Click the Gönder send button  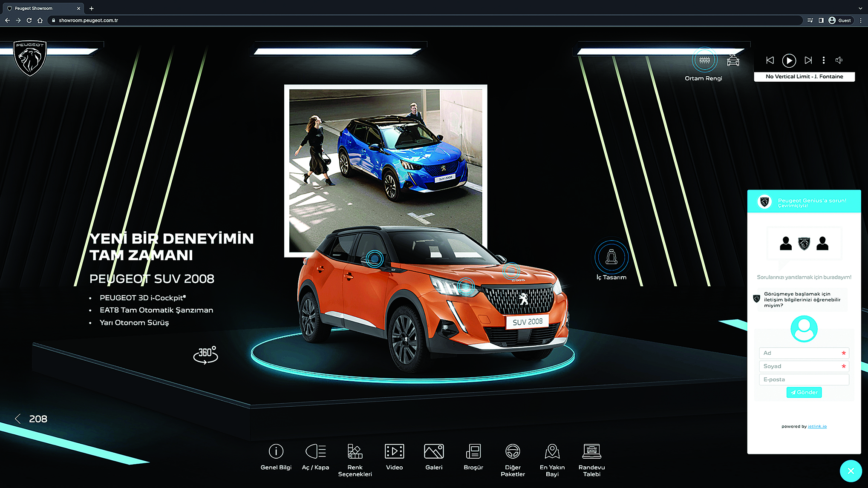(x=804, y=392)
